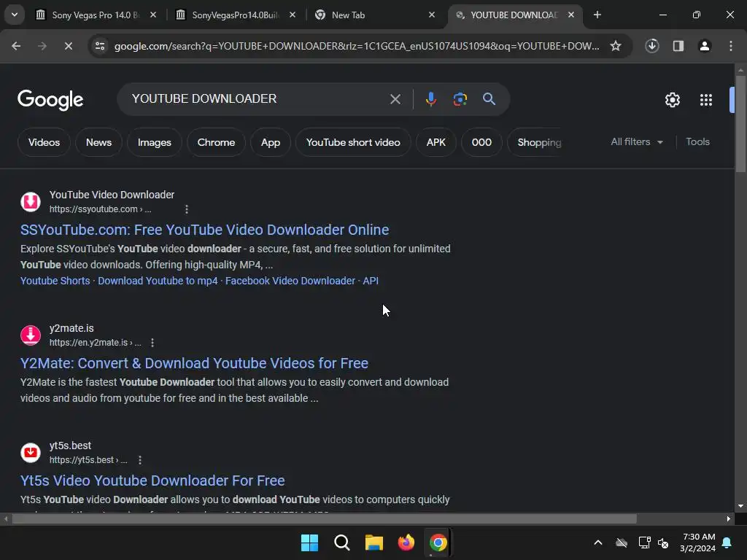Clear the search query with X
This screenshot has height=560, width=747.
[395, 99]
